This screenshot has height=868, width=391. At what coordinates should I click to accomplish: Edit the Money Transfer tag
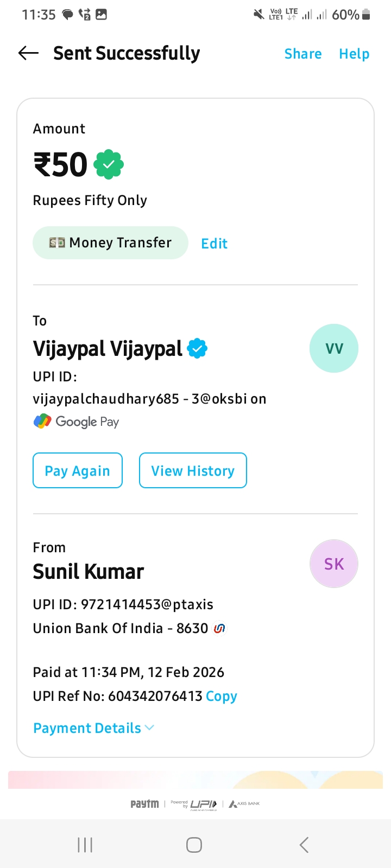click(214, 244)
